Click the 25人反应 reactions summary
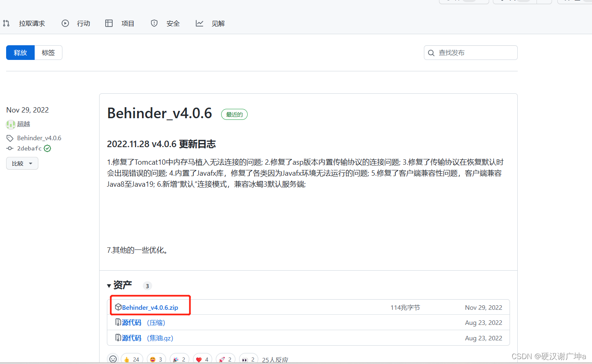This screenshot has width=592, height=364. pos(275,360)
